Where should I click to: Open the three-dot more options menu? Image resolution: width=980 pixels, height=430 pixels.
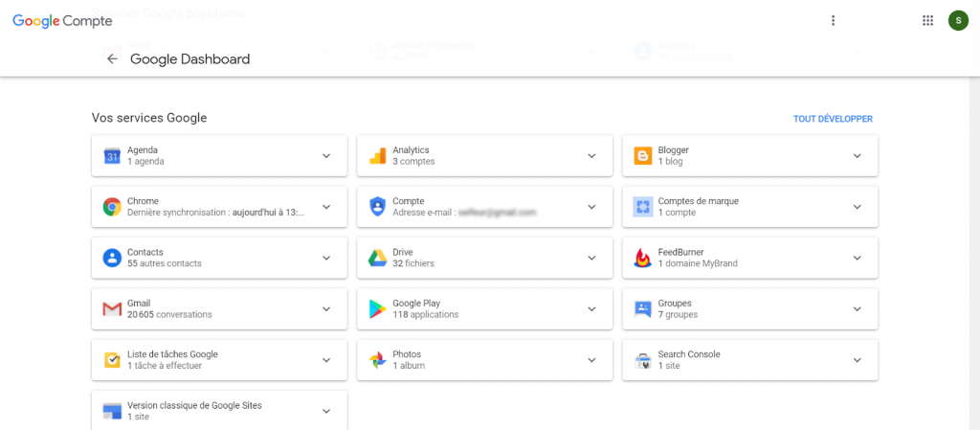tap(833, 20)
